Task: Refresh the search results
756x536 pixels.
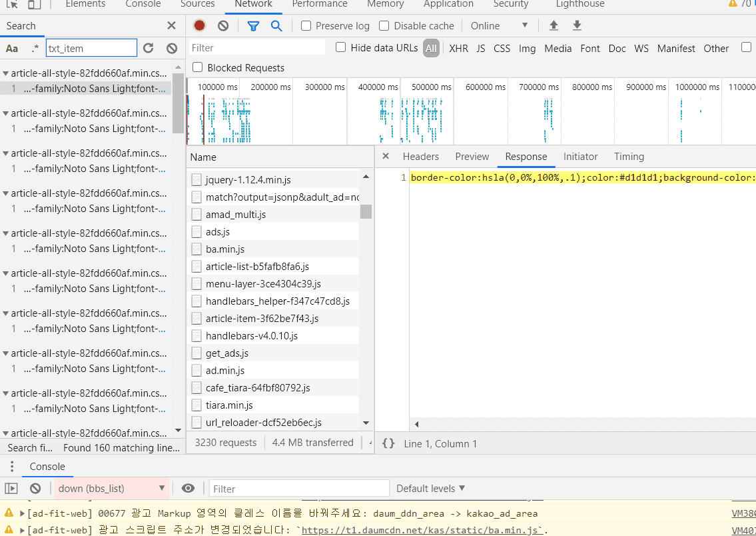Action: (149, 48)
